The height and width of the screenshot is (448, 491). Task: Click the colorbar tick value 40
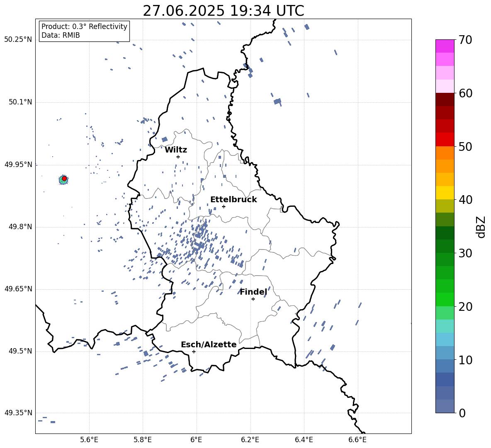[x=465, y=200]
